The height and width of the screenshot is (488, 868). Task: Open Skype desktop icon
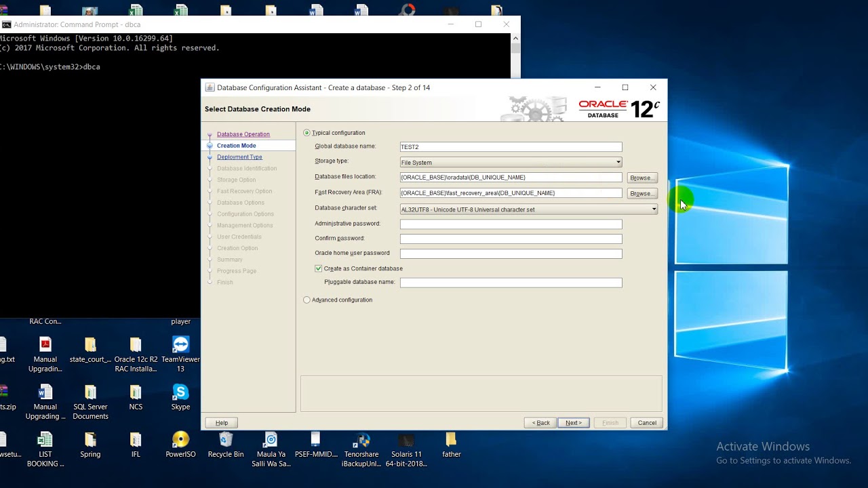pos(180,398)
